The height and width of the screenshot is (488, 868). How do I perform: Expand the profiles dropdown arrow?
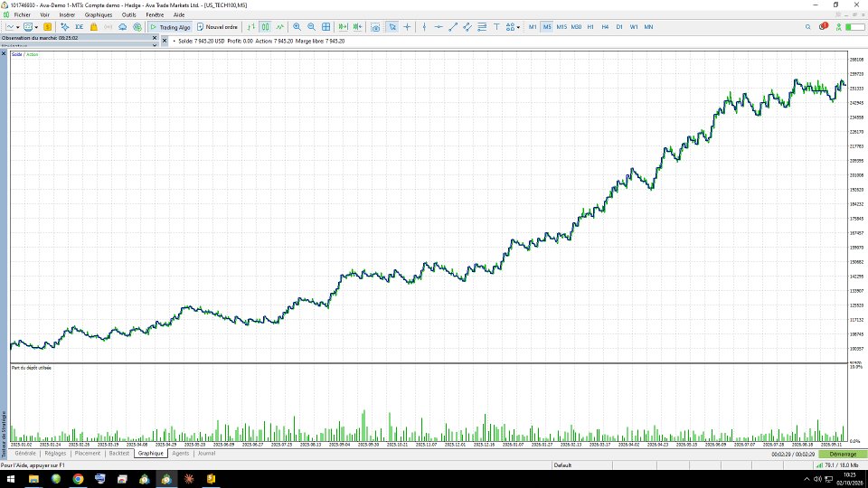[x=36, y=27]
